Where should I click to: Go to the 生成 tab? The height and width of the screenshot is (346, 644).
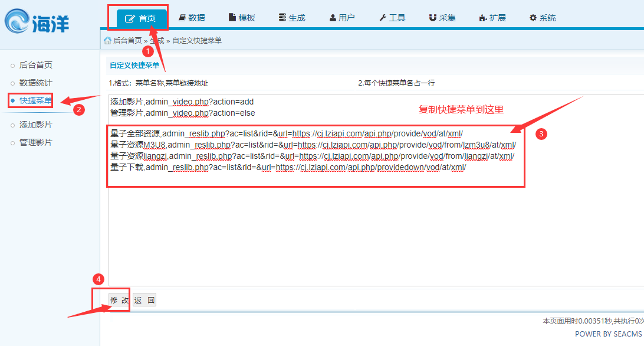[293, 18]
